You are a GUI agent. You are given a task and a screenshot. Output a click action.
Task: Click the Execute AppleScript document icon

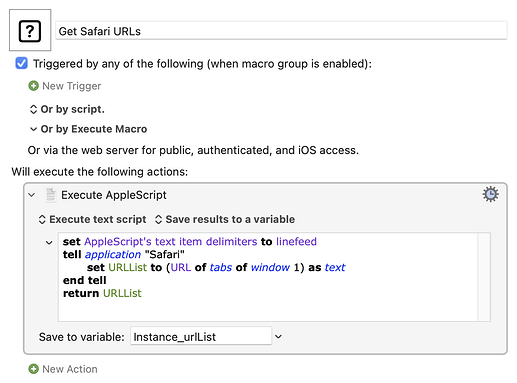[51, 195]
